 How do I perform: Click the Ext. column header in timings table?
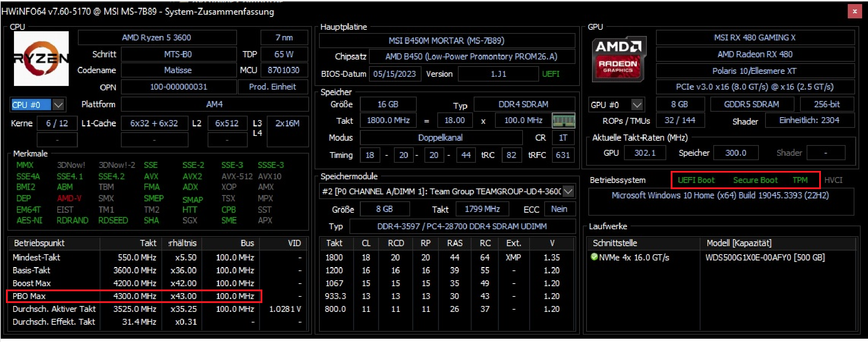pos(514,243)
